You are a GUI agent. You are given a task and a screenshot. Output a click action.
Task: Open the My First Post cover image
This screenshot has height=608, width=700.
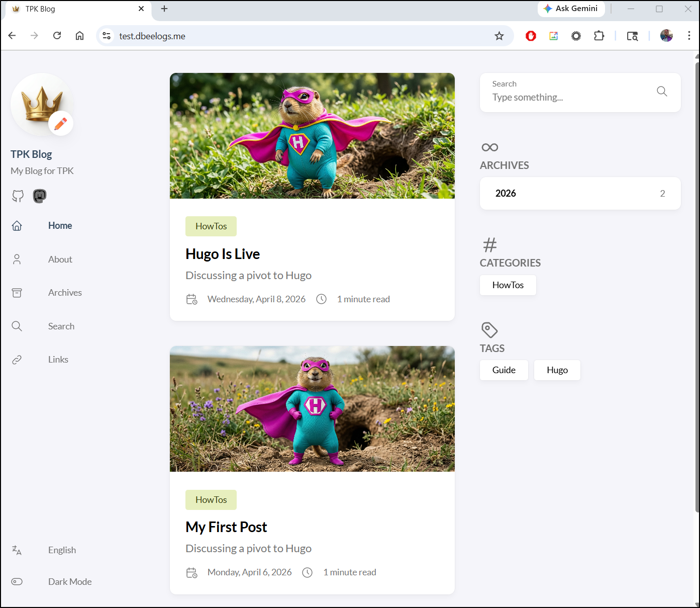click(x=312, y=409)
